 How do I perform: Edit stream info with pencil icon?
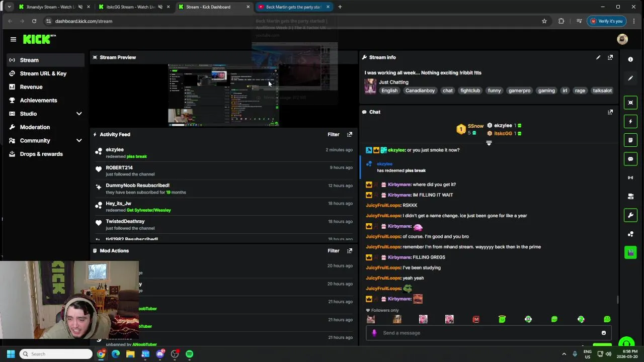coord(598,57)
